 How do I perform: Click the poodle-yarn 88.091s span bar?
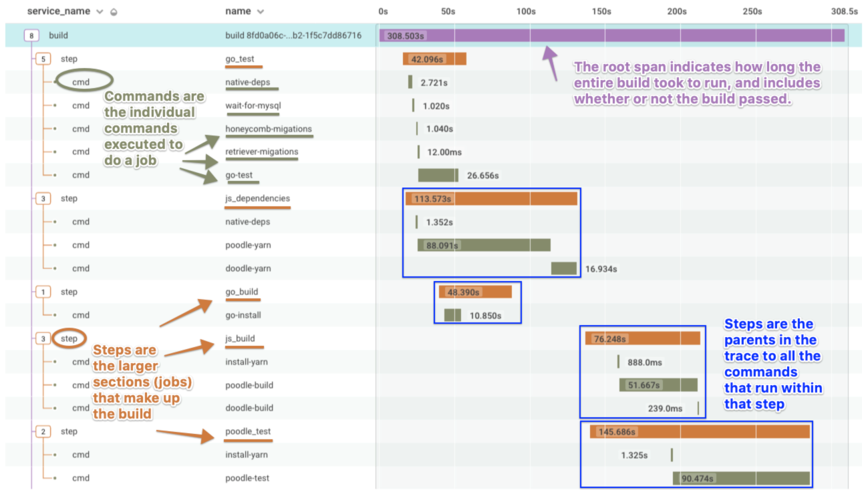(x=484, y=245)
